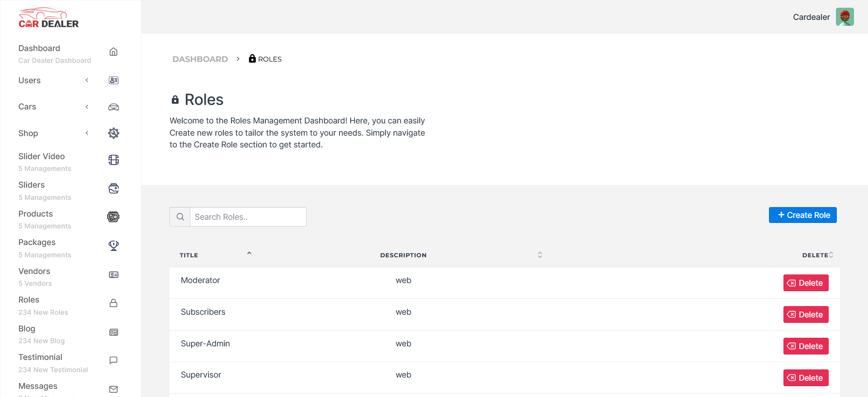Expand the Shop submenu chevron
The image size is (868, 397).
point(87,133)
